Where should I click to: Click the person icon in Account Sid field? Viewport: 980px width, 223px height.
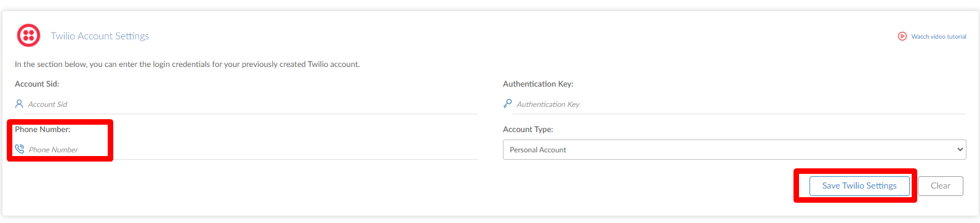pos(19,104)
